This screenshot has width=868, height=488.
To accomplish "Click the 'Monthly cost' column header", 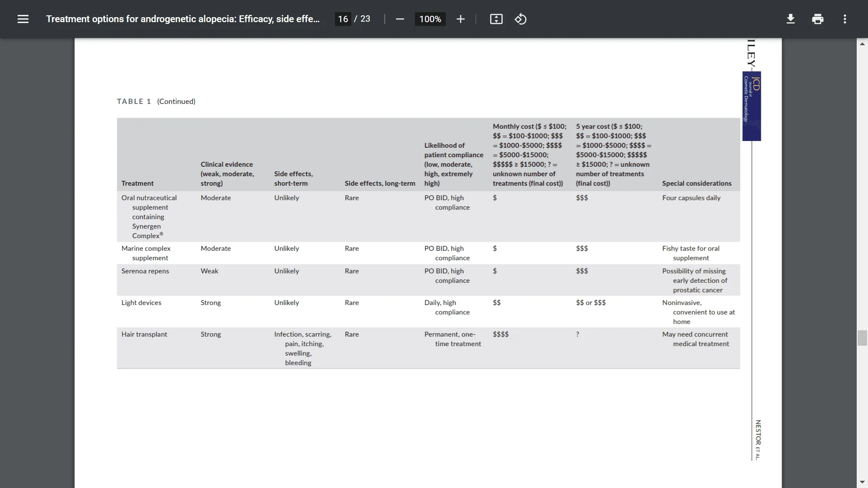I will pyautogui.click(x=529, y=155).
